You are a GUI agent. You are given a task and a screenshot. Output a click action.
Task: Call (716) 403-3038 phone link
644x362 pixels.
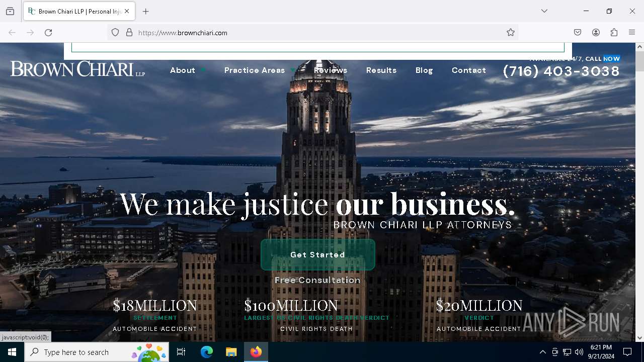pos(561,71)
